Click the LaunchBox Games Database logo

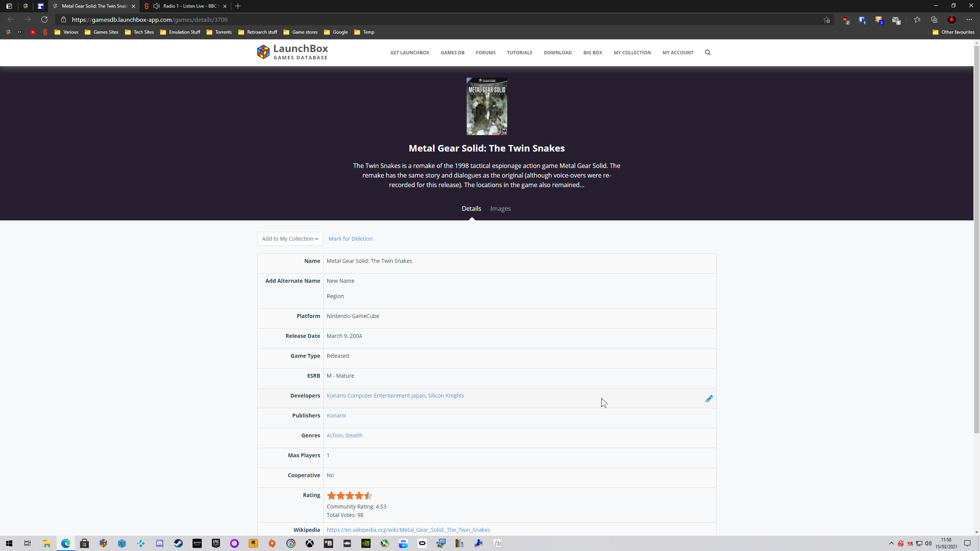pyautogui.click(x=292, y=52)
